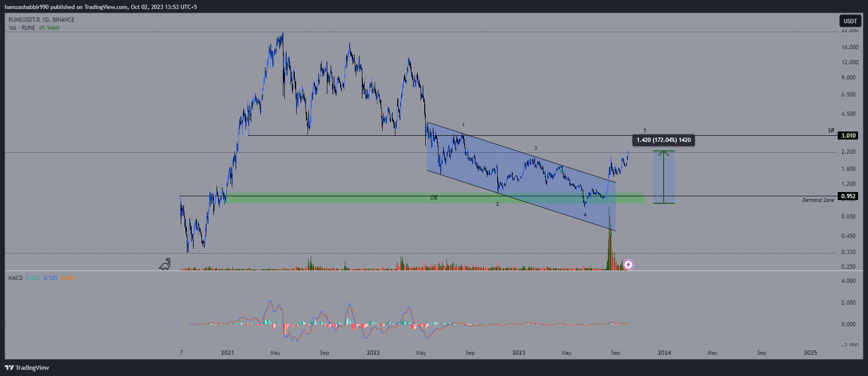This screenshot has width=868, height=376.
Task: Click the 2024 date on the time axis
Action: (665, 353)
